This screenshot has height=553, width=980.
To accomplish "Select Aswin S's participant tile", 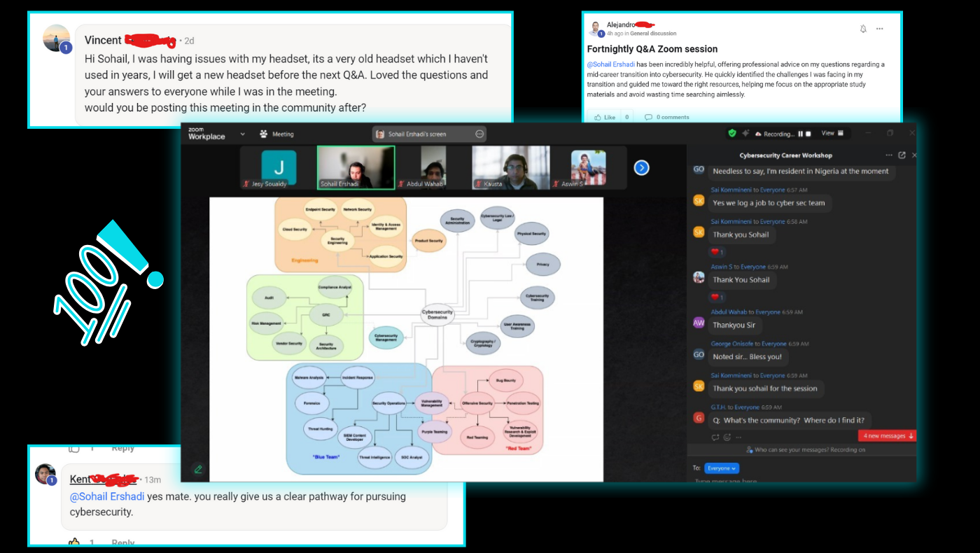I will tap(588, 169).
